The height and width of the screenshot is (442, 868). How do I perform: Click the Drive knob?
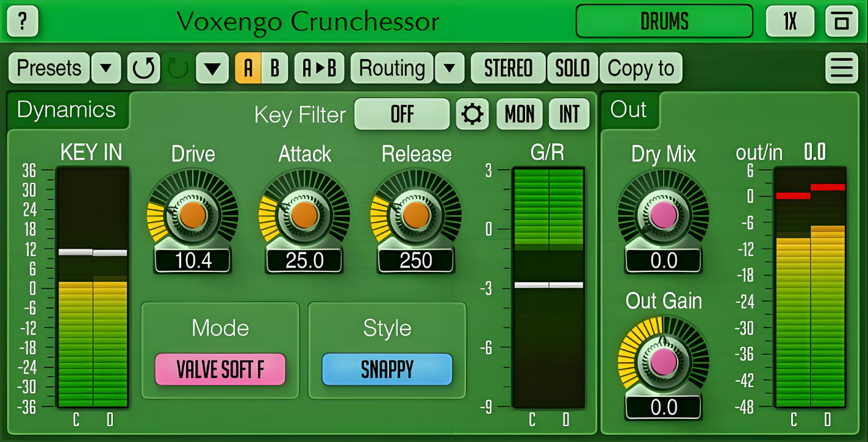(x=193, y=214)
